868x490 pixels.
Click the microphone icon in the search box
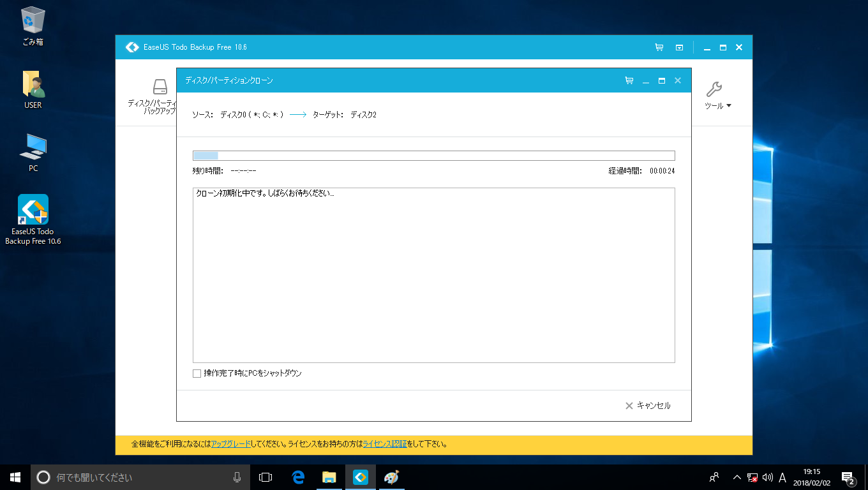tap(237, 477)
